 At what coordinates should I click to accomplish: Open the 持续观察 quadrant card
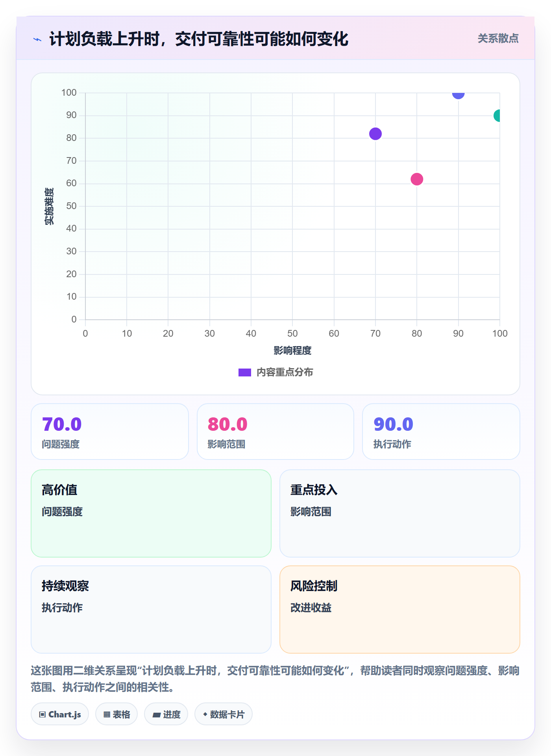[x=151, y=610]
